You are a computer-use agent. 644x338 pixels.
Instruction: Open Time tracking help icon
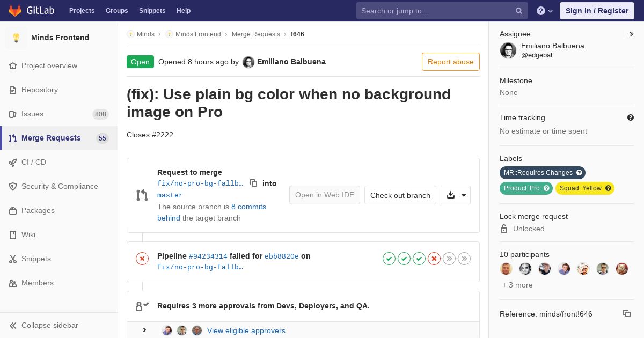[x=630, y=117]
